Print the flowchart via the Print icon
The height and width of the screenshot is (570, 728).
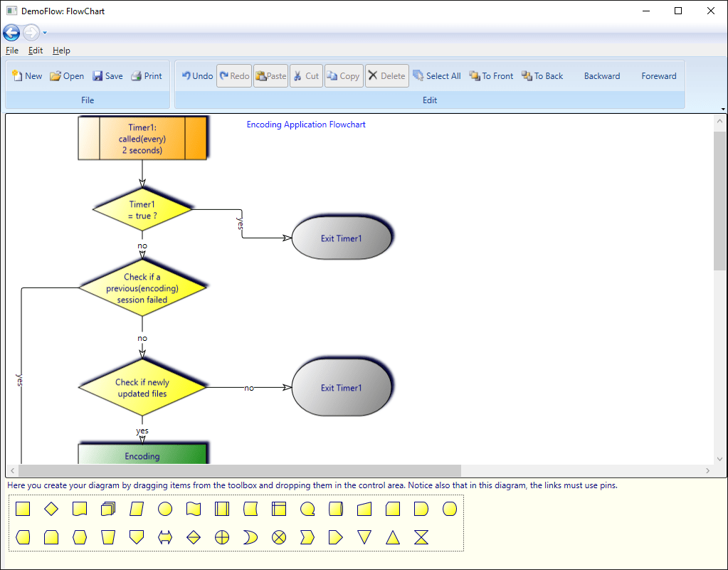click(x=146, y=75)
